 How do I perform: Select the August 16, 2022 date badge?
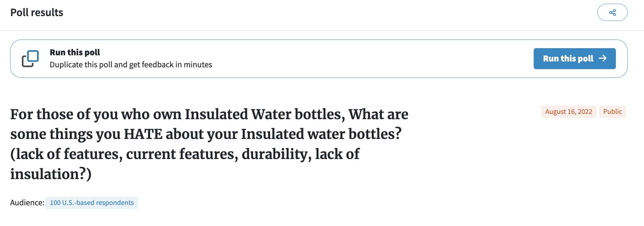pos(569,112)
